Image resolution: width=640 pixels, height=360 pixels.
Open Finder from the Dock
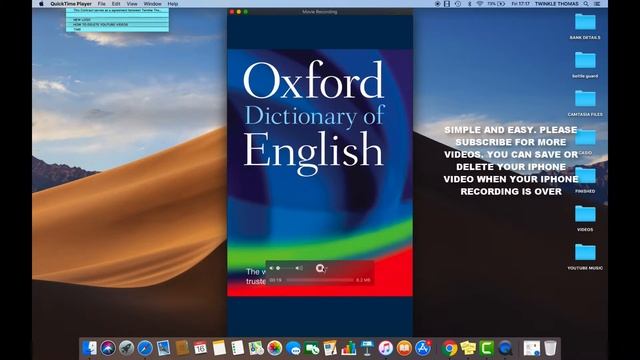(x=89, y=348)
